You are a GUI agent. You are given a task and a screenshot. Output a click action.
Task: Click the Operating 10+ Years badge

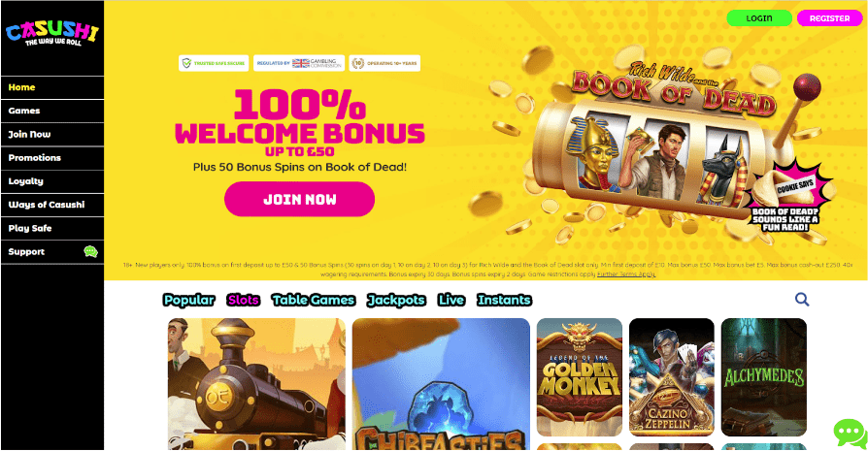[384, 63]
